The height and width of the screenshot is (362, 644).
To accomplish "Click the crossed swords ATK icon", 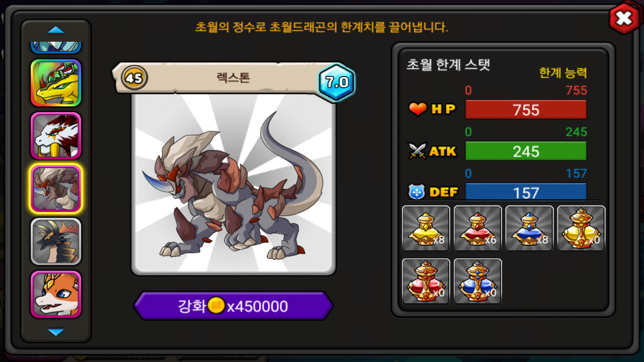I will [418, 151].
